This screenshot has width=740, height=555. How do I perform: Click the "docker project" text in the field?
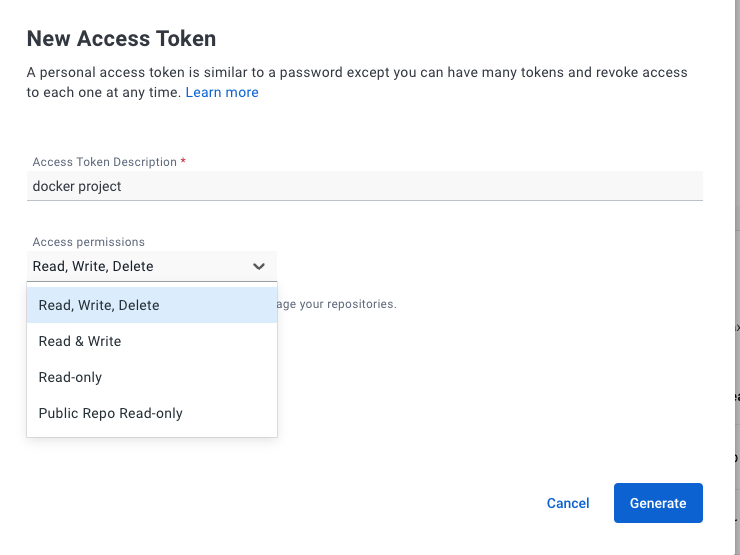[77, 186]
